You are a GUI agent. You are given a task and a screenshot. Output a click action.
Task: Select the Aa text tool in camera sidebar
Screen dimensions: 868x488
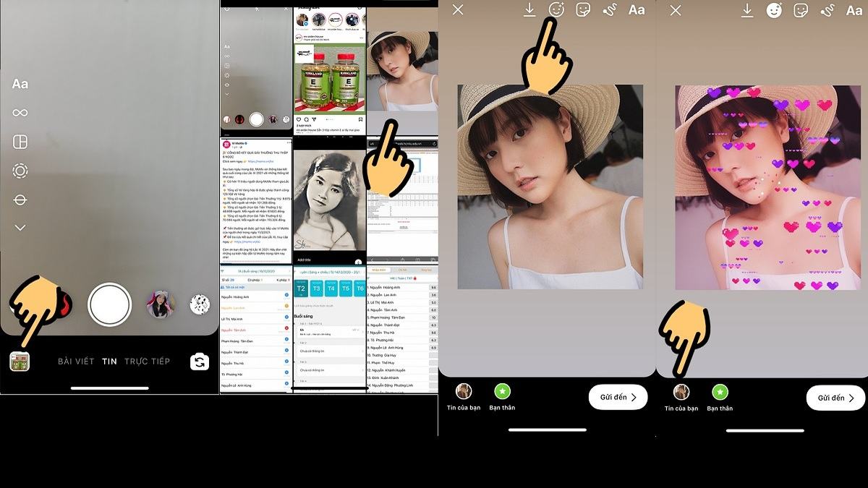(x=20, y=84)
